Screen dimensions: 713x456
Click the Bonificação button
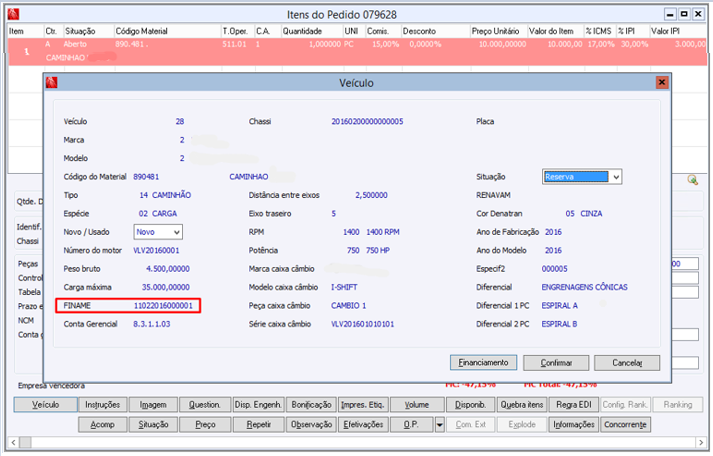tap(311, 405)
